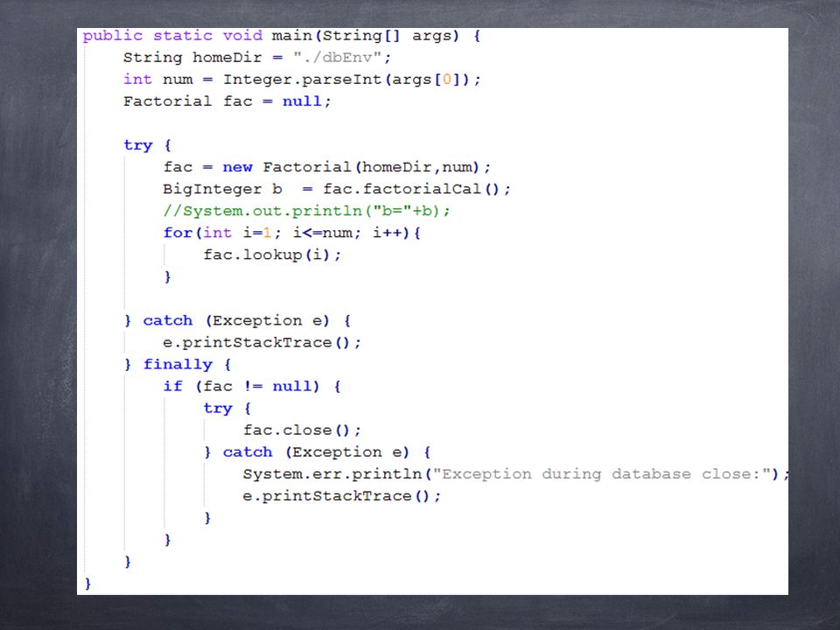Click the 'for(int i=1; i<=num; i++){' line
This screenshot has height=630, width=840.
pyautogui.click(x=292, y=233)
